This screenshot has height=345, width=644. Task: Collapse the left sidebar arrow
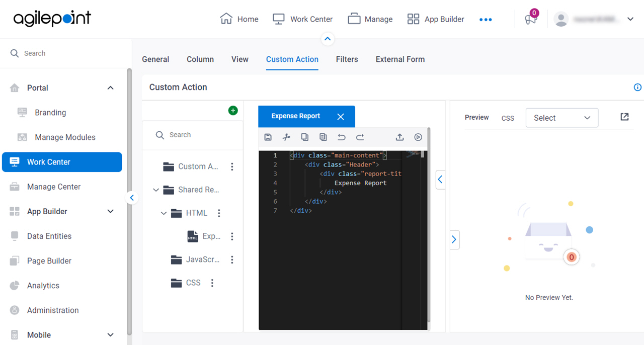[131, 198]
